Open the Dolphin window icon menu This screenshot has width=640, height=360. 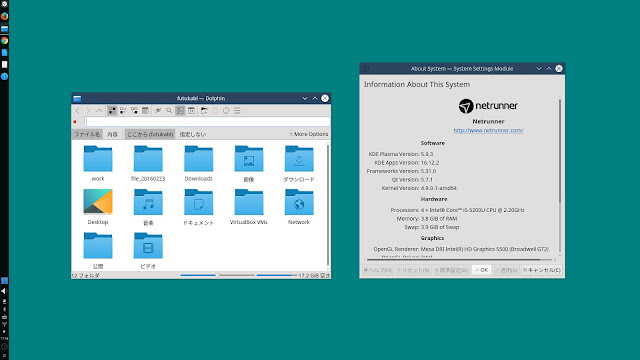coord(77,98)
